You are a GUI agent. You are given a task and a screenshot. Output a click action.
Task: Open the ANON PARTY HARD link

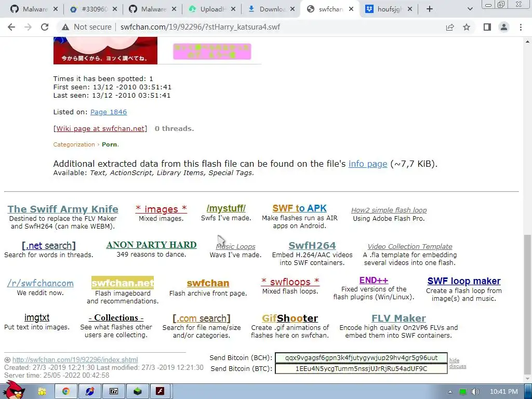[x=151, y=245]
